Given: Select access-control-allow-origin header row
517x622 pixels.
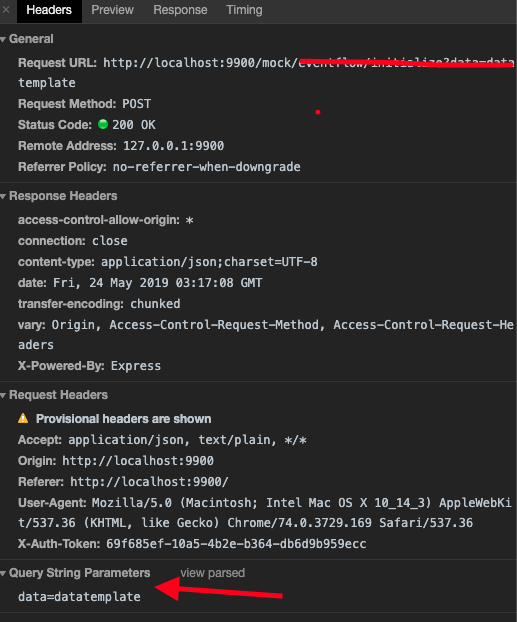Looking at the screenshot, I should (x=106, y=220).
